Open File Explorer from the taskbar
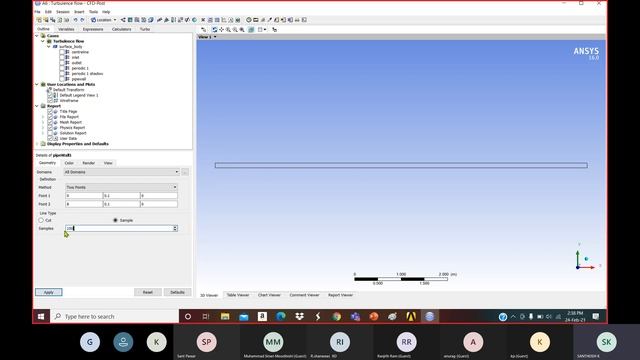The image size is (640, 360). click(225, 316)
